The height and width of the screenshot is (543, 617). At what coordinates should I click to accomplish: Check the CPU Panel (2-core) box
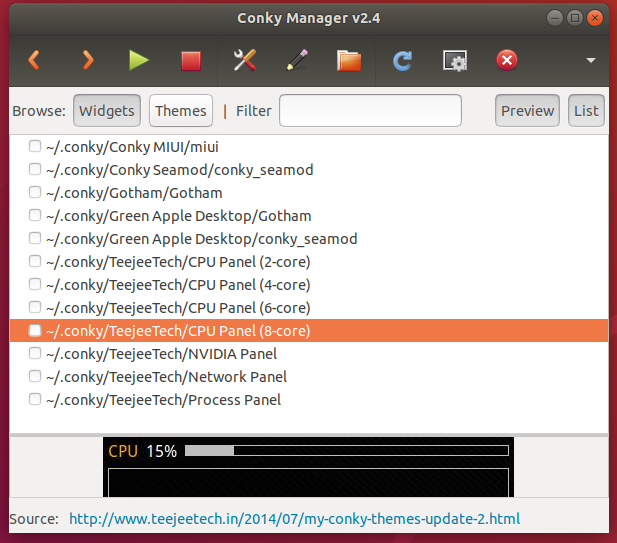click(x=35, y=261)
